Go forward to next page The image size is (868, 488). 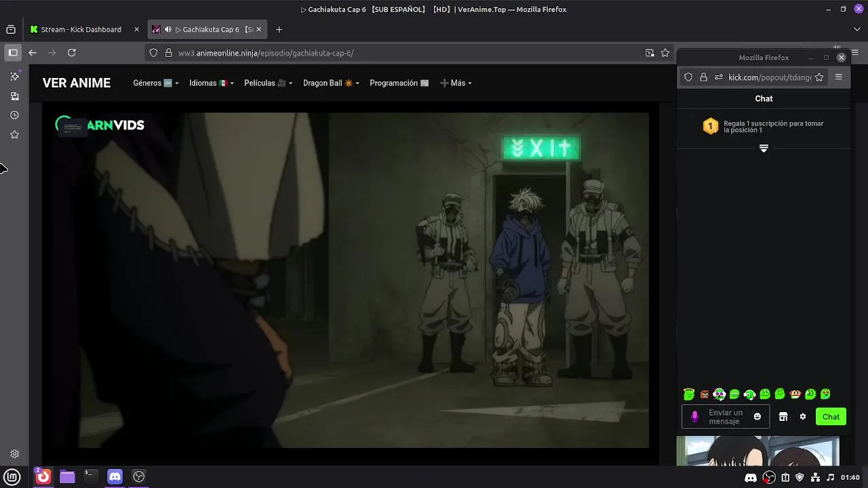(x=52, y=52)
